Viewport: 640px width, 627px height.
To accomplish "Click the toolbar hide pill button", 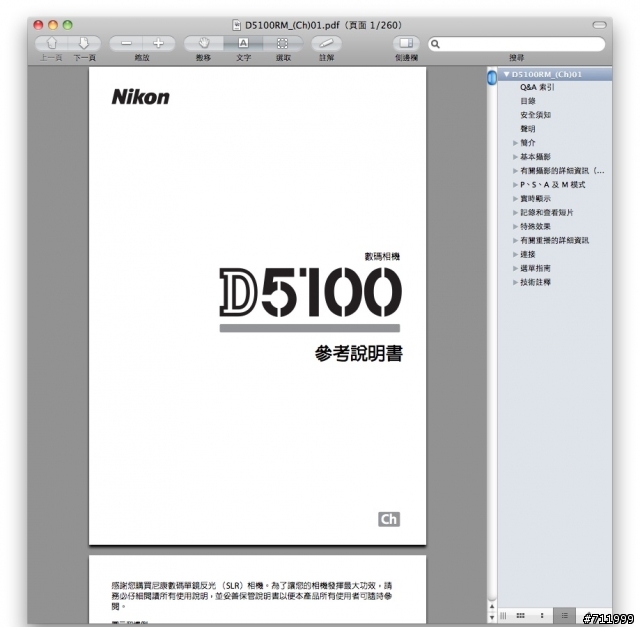I will (600, 25).
